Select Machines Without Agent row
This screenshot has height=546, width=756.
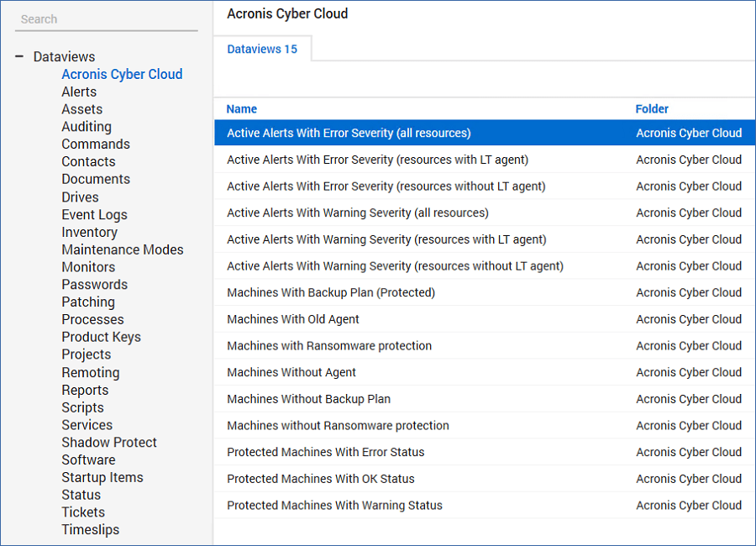pyautogui.click(x=291, y=372)
